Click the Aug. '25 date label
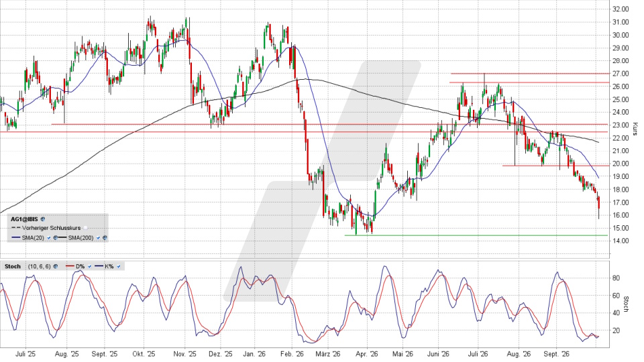Image resolution: width=644 pixels, height=362 pixels. click(66, 354)
